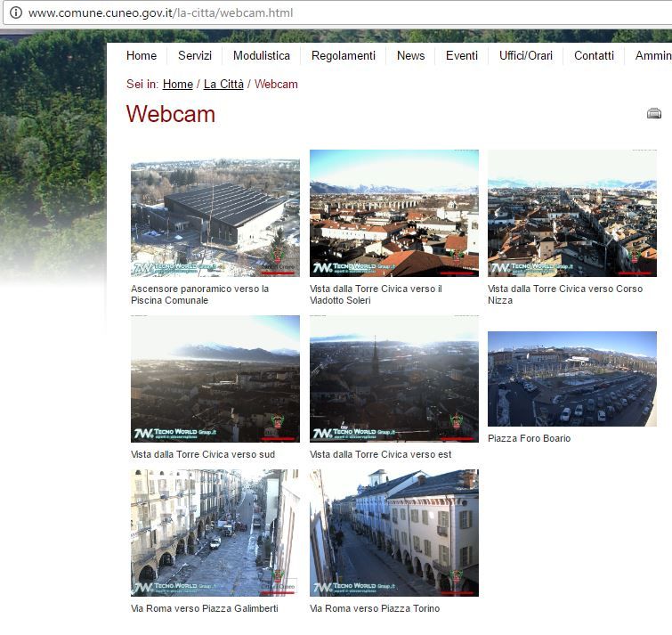Open the Piscina Comunale webcam thumbnail

(x=215, y=217)
